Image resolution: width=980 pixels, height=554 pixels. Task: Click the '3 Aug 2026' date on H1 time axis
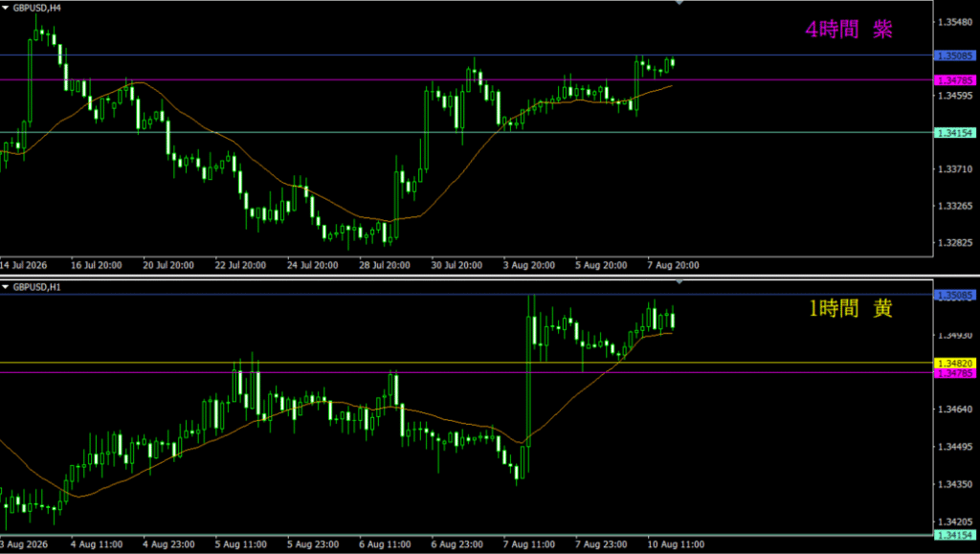click(x=24, y=544)
